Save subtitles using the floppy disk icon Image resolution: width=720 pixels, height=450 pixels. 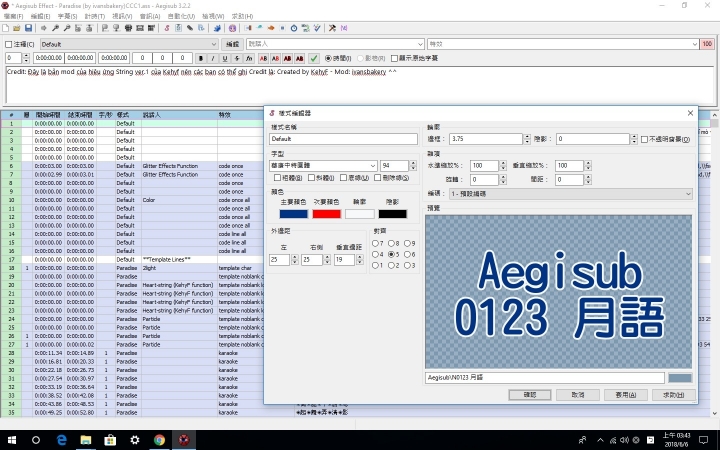click(28, 28)
